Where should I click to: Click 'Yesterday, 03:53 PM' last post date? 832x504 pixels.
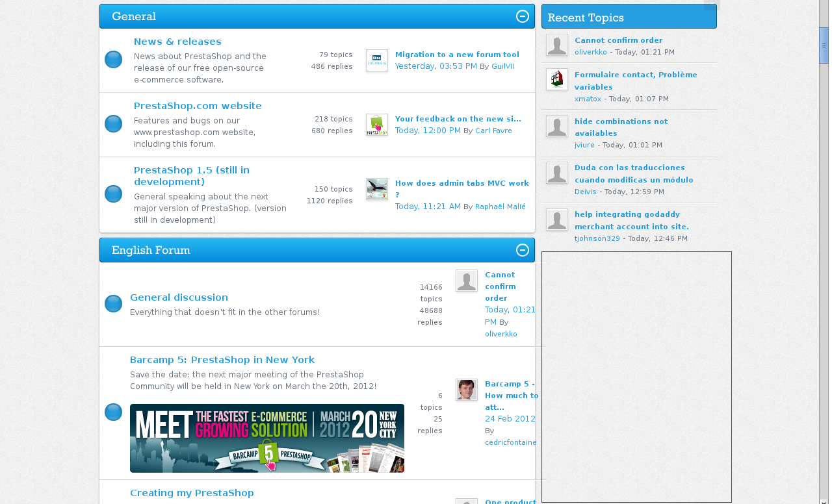pyautogui.click(x=436, y=66)
